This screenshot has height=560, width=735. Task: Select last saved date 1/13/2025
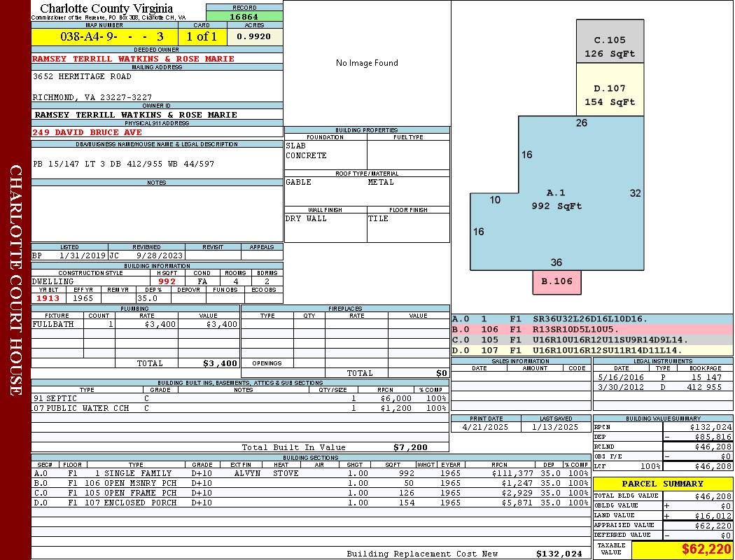[x=555, y=428]
